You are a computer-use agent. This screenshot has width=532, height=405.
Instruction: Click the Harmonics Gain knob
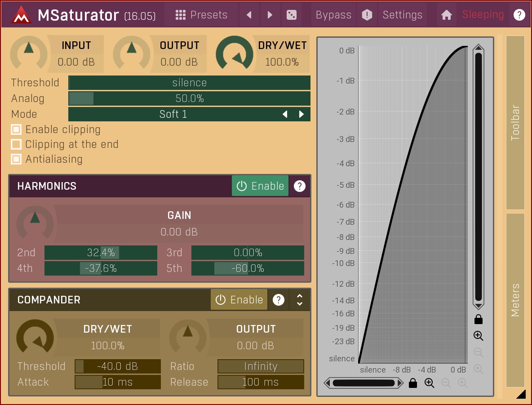click(x=35, y=223)
